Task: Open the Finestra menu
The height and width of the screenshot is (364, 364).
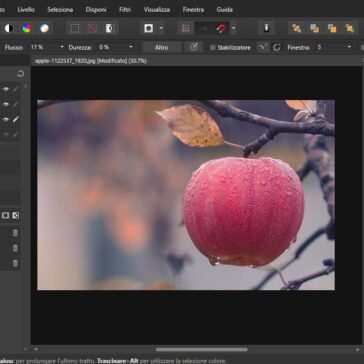Action: pos(193,10)
